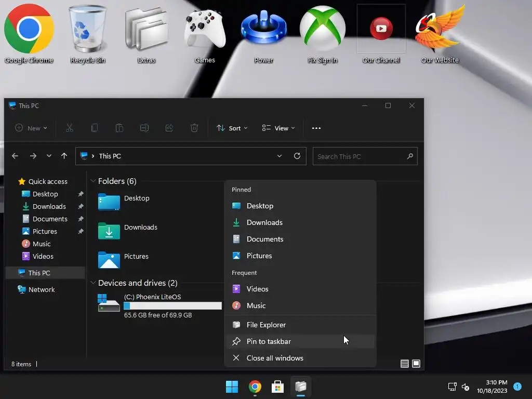The width and height of the screenshot is (532, 399).
Task: Select the Desktop folder in main pane
Action: (x=124, y=202)
